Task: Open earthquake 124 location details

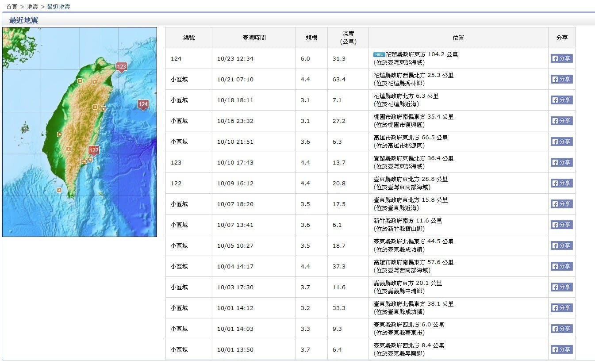Action: (x=421, y=54)
